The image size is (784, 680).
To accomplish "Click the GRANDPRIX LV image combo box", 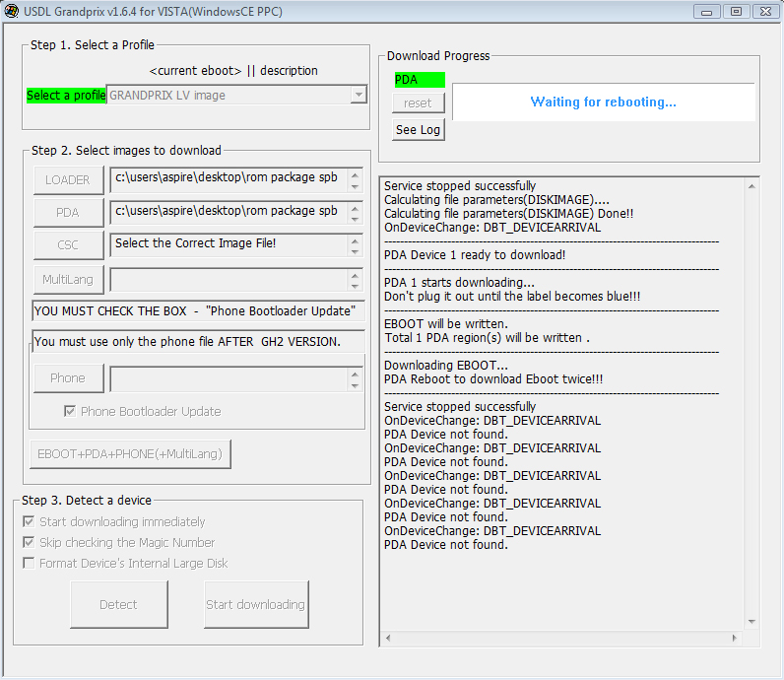I will pyautogui.click(x=236, y=95).
